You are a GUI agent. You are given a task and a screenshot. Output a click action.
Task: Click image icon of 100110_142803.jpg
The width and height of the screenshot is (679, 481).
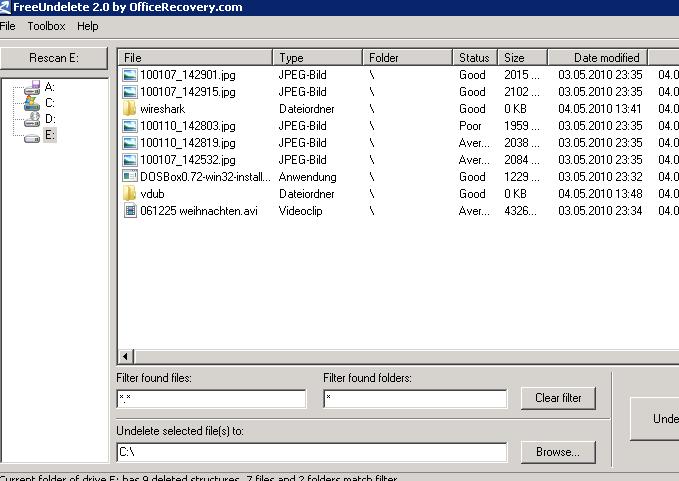click(x=129, y=126)
